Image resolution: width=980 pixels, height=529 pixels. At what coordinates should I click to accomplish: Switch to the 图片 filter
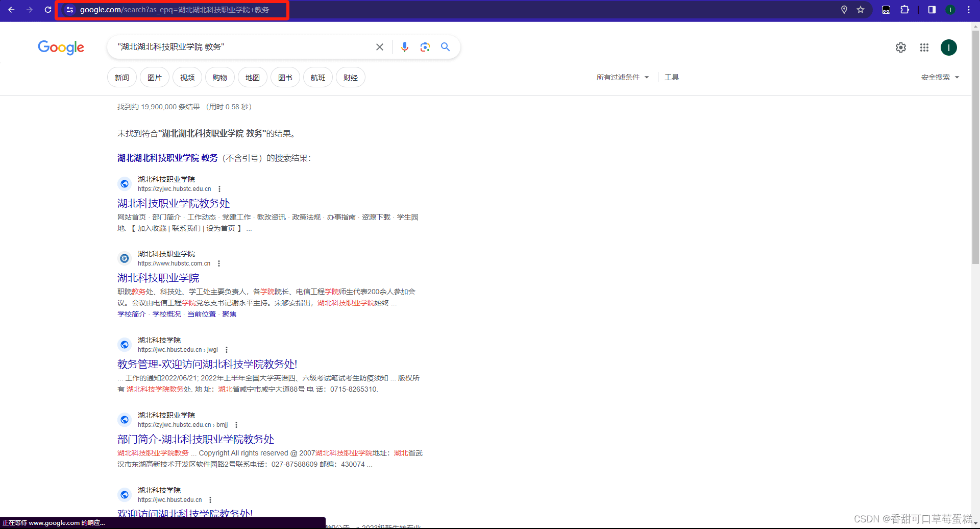click(155, 78)
